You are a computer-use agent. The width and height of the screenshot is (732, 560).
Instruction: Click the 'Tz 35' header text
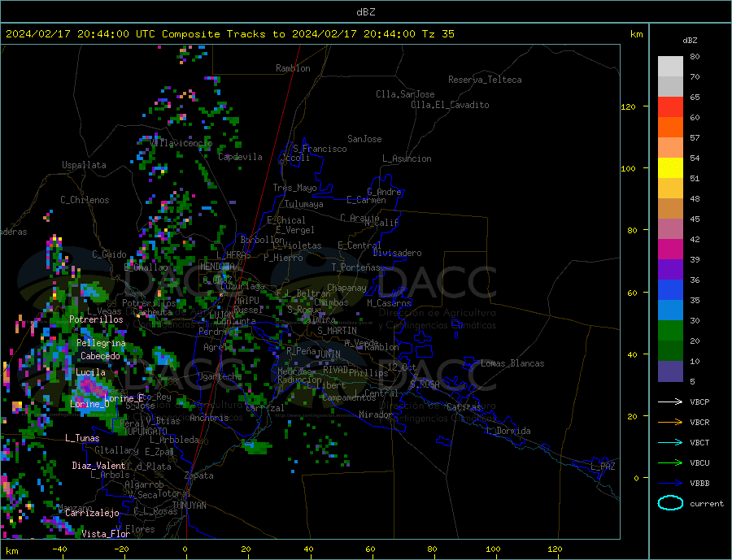tap(438, 34)
